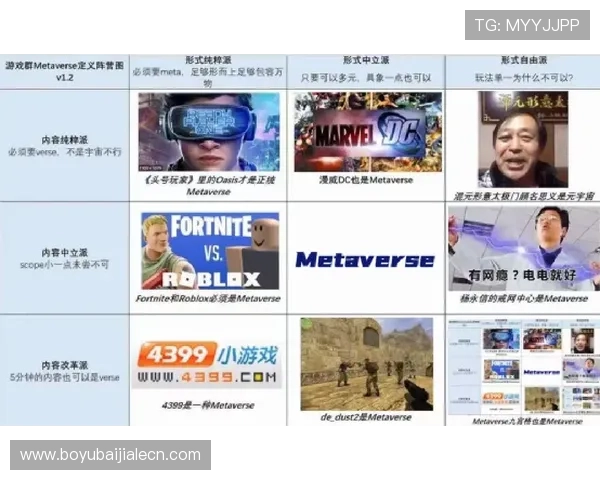
Task: Click caption 4399是一种Metaverse
Action: [208, 405]
